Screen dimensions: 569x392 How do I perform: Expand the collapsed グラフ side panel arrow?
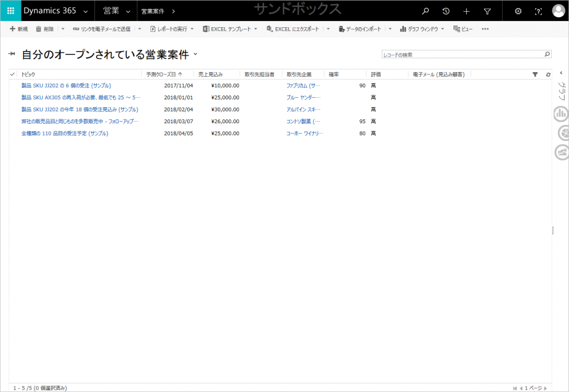pos(561,73)
